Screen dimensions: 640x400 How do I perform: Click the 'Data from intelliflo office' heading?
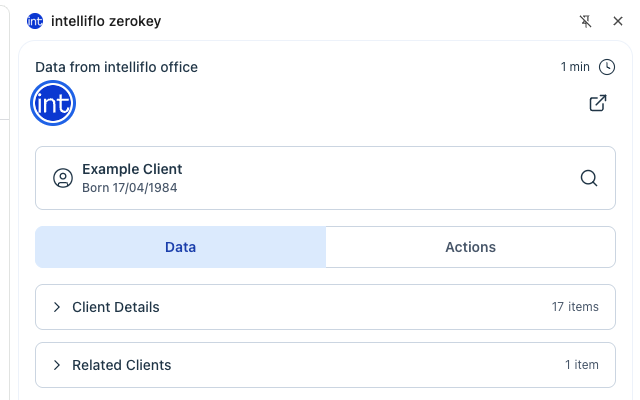(116, 67)
